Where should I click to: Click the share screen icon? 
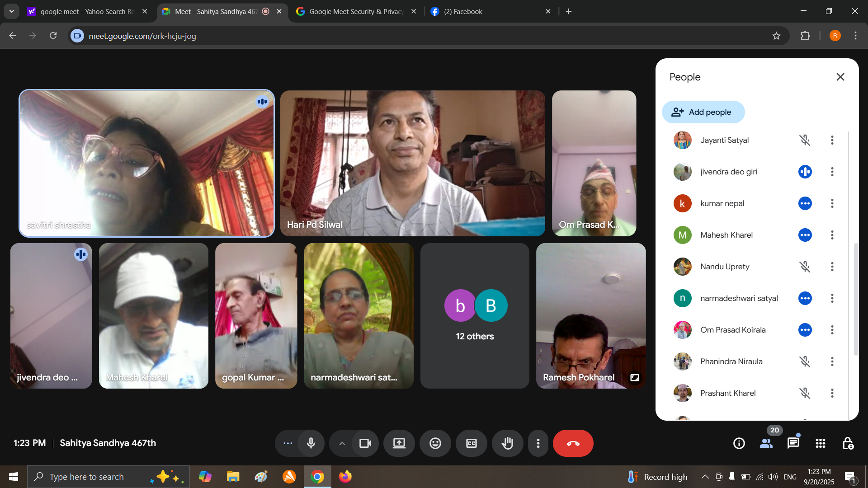(x=399, y=443)
